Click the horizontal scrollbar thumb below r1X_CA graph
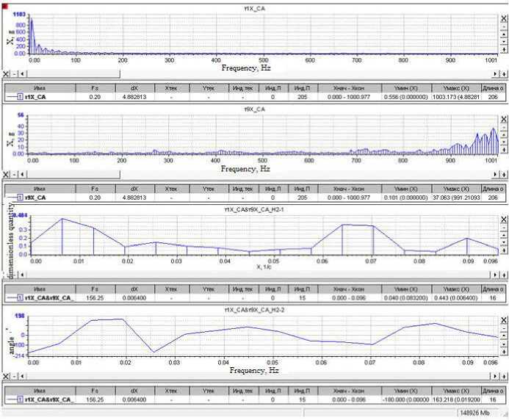Image resolution: width=509 pixels, height=420 pixels. coord(73,74)
